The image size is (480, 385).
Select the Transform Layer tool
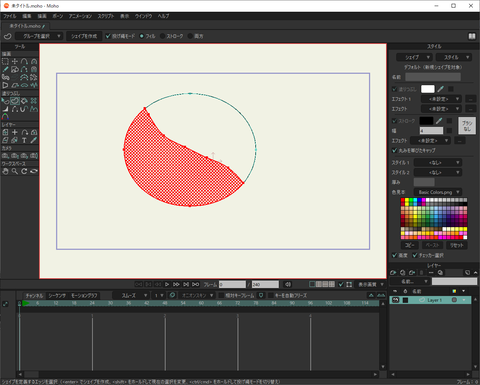pyautogui.click(x=15, y=132)
